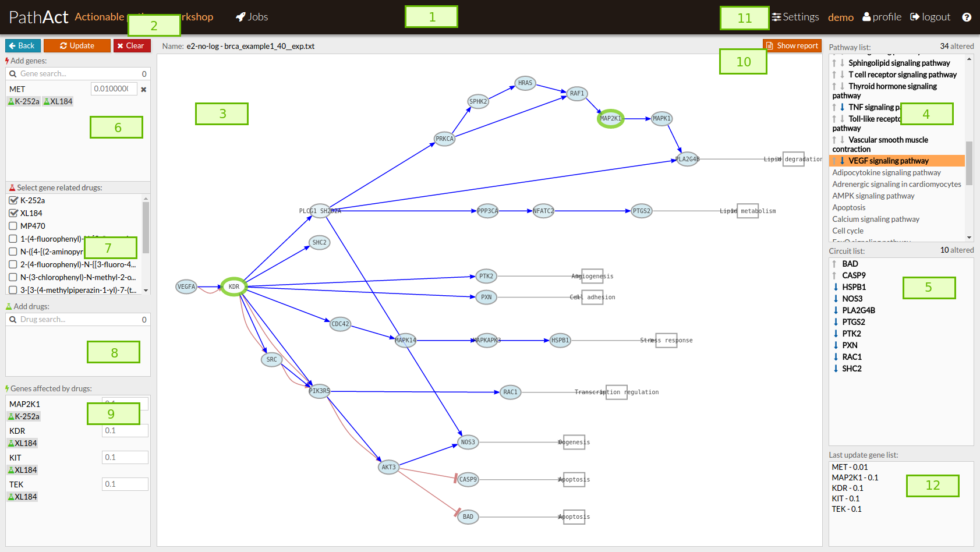Select the HSPB1 node in graph

click(560, 340)
